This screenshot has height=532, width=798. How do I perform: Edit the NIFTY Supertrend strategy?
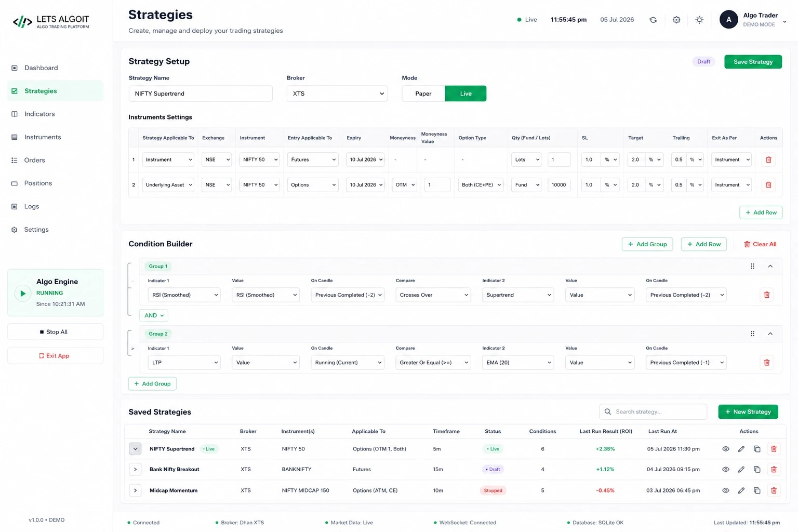click(741, 449)
